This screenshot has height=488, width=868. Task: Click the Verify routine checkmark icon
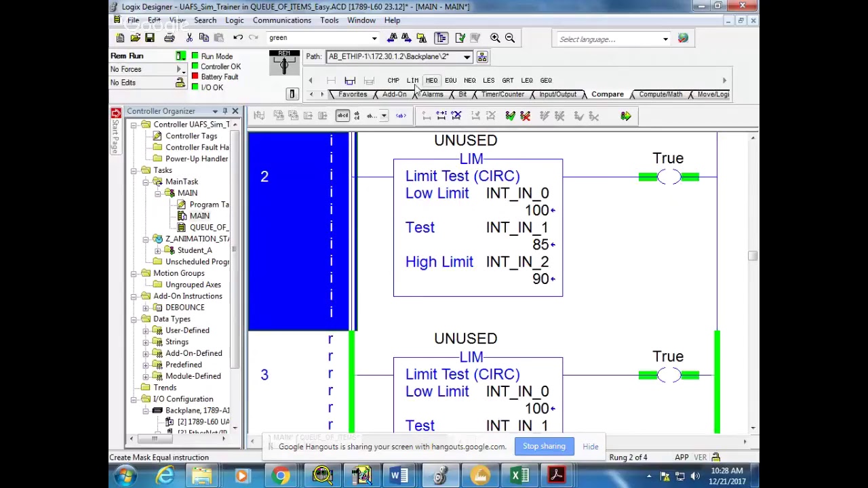(x=460, y=39)
